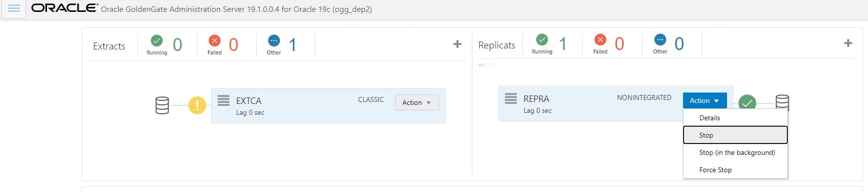Click the REPRA list handle icon
Viewport: 868px width, 192px height.
(x=511, y=98)
